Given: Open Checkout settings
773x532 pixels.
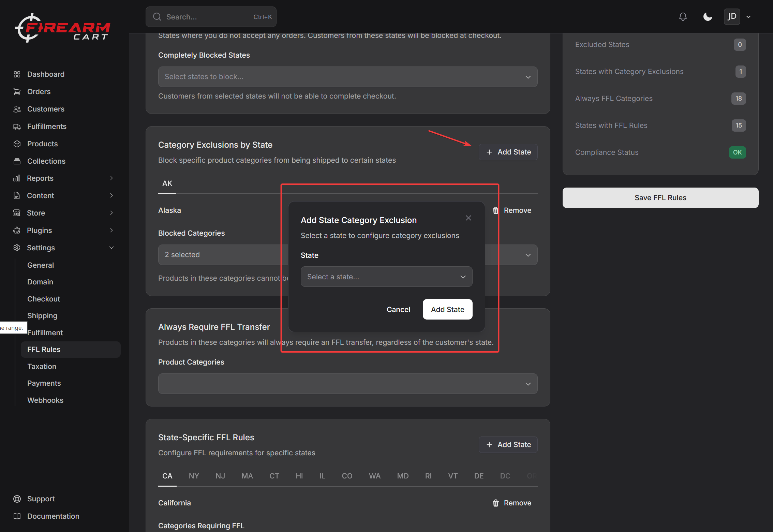Looking at the screenshot, I should 44,299.
